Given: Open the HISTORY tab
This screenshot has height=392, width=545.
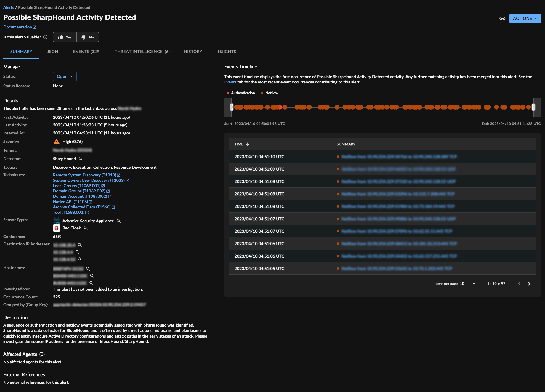Looking at the screenshot, I should [x=193, y=52].
